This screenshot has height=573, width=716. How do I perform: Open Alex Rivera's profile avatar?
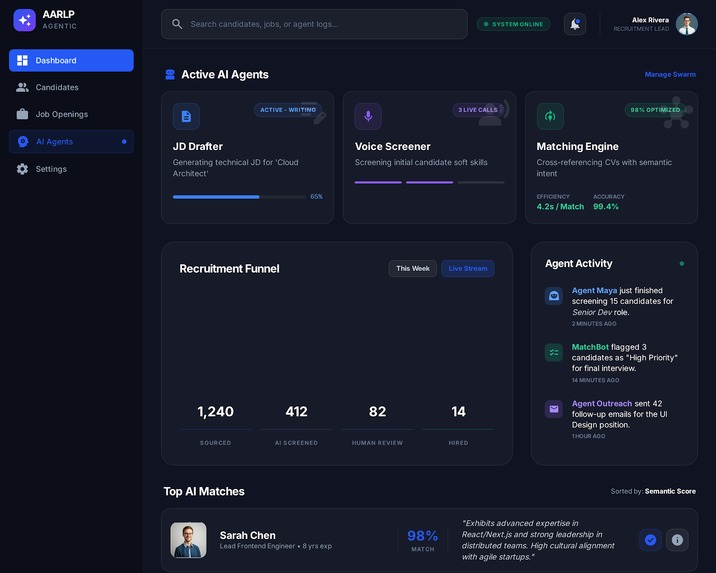(x=687, y=24)
